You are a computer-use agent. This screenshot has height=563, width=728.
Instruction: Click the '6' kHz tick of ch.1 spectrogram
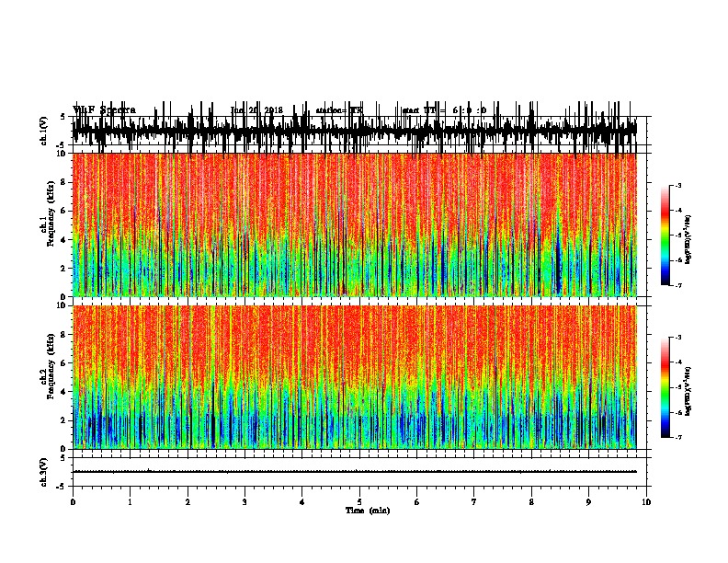(x=63, y=211)
